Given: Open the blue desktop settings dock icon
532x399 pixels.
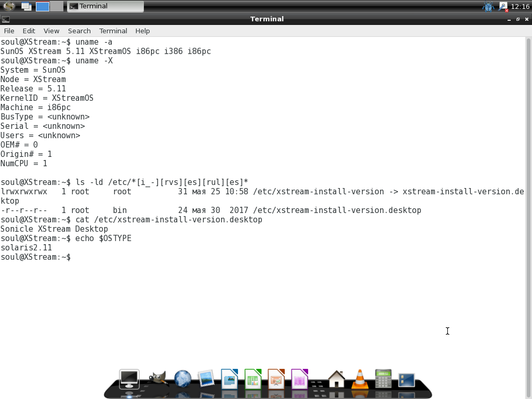Looking at the screenshot, I should click(x=406, y=380).
